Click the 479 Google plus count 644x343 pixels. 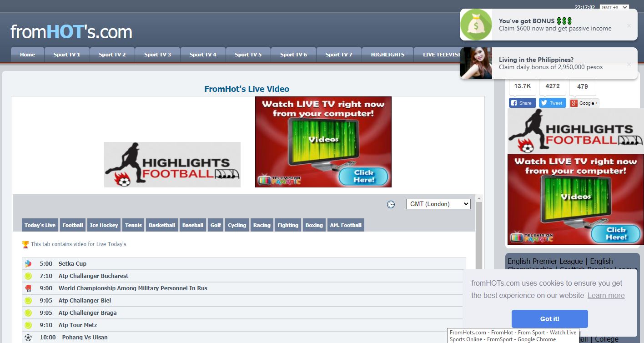583,86
